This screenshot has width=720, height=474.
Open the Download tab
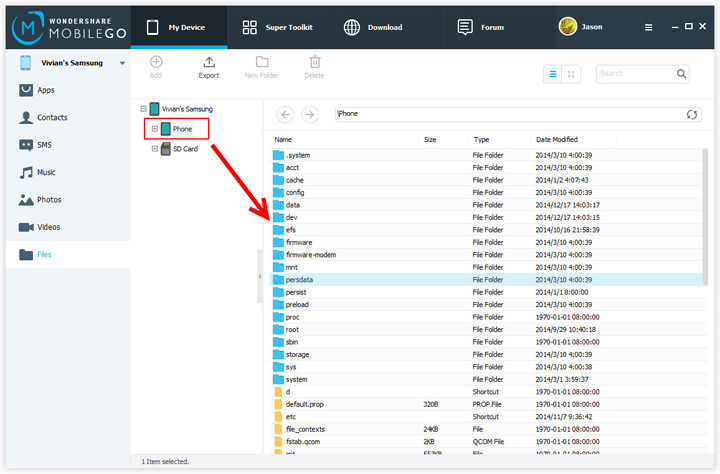point(373,28)
